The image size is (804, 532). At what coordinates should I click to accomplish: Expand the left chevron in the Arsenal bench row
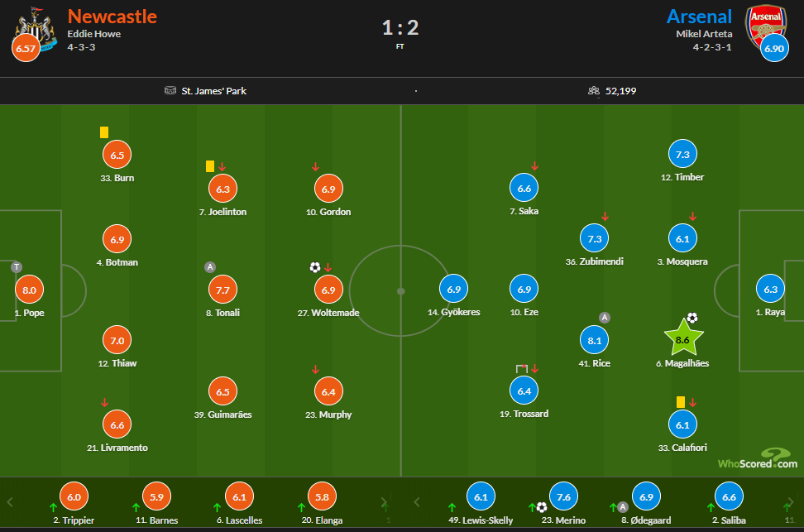[417, 501]
